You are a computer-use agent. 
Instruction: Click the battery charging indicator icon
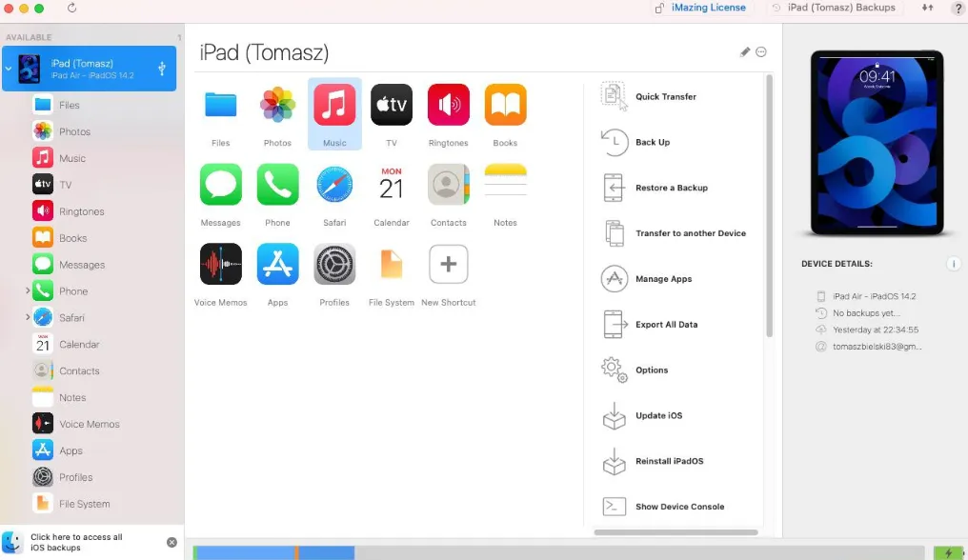[948, 553]
